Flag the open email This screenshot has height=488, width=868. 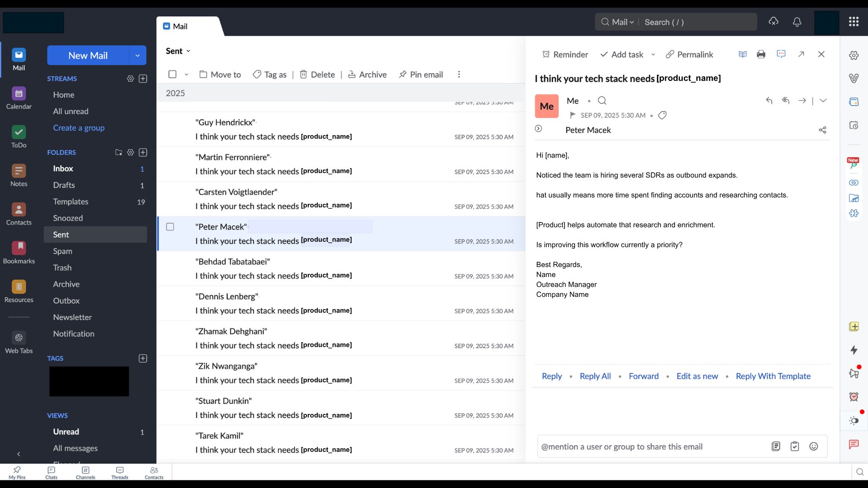pos(572,115)
